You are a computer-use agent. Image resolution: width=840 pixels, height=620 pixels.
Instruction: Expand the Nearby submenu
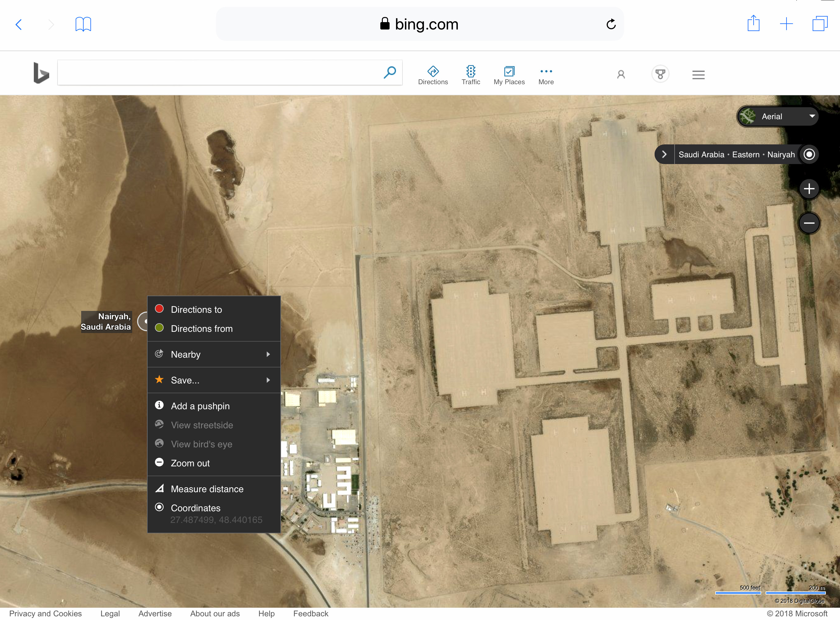pos(214,354)
